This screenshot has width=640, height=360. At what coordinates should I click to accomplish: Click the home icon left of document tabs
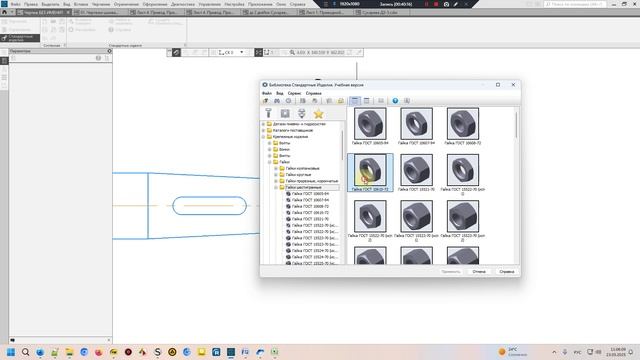(x=4, y=12)
